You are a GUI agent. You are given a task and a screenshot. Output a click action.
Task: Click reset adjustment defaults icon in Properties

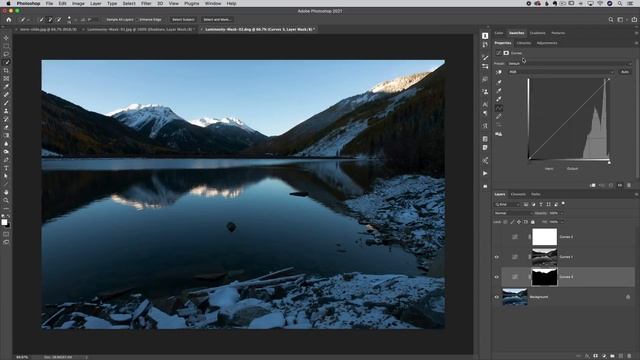tap(611, 185)
